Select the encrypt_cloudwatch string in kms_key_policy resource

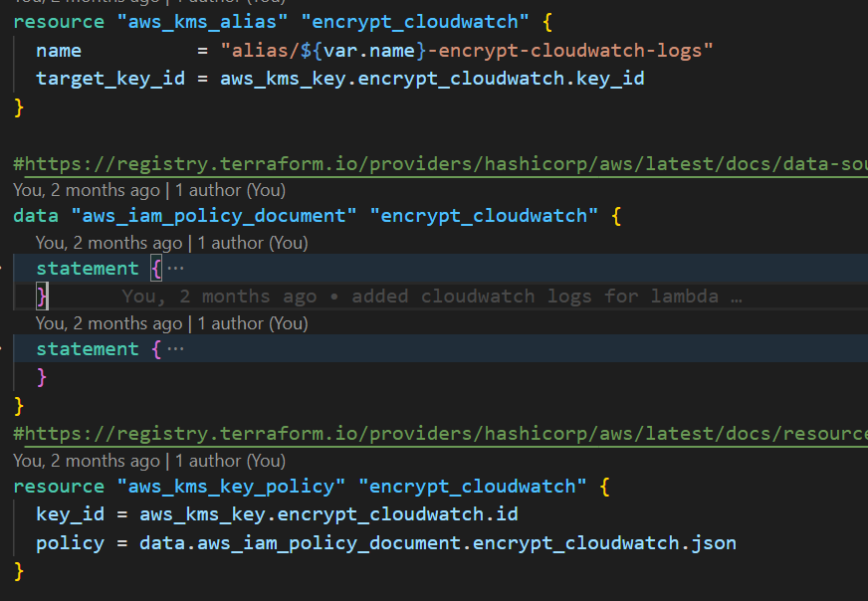pos(473,487)
